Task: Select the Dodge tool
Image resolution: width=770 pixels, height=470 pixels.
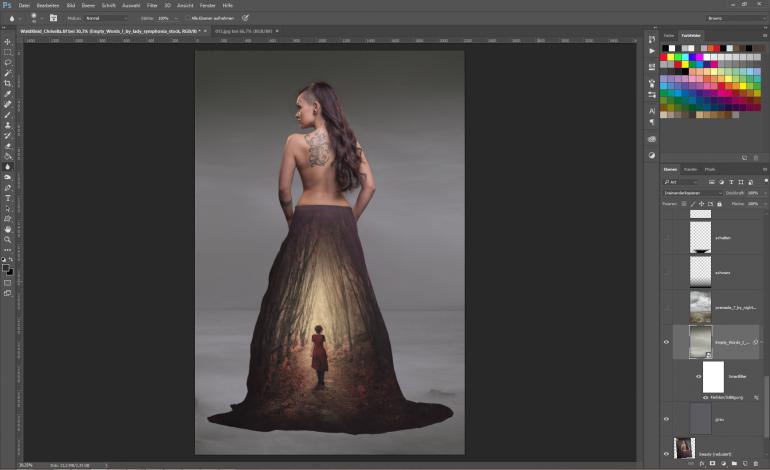Action: (7, 177)
